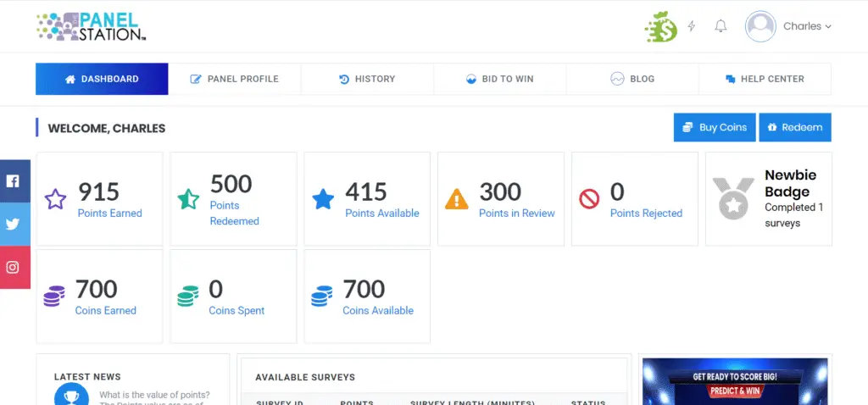The image size is (868, 405).
Task: Open Instagram from the side social bar
Action: pos(14,267)
